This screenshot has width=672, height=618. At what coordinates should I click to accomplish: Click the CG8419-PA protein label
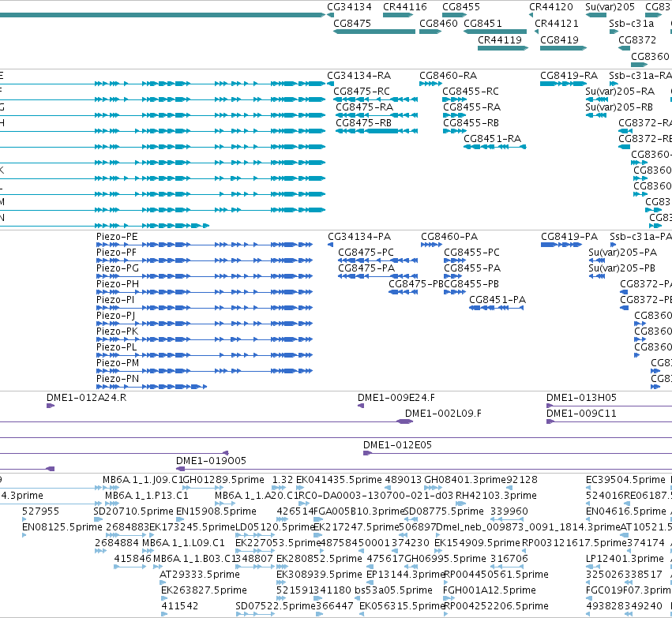pos(569,237)
